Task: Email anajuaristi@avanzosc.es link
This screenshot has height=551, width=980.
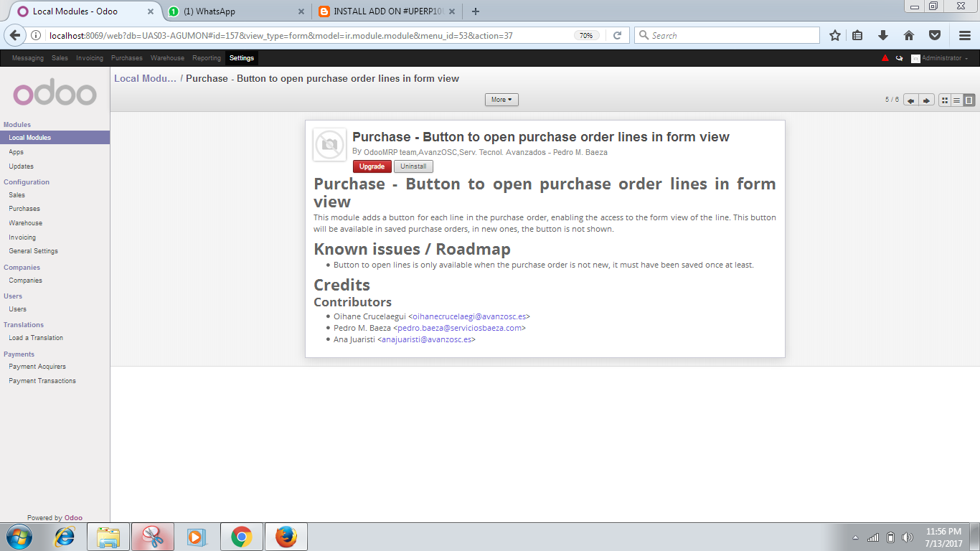Action: 427,339
